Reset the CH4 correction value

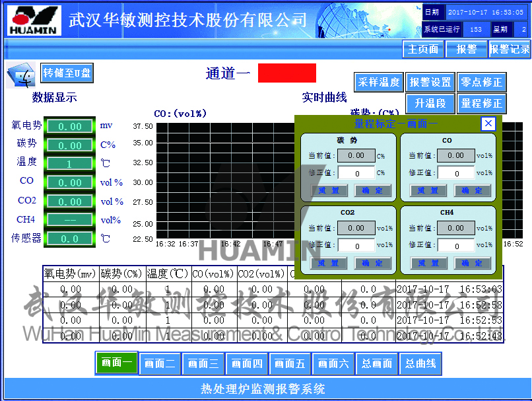(428, 263)
